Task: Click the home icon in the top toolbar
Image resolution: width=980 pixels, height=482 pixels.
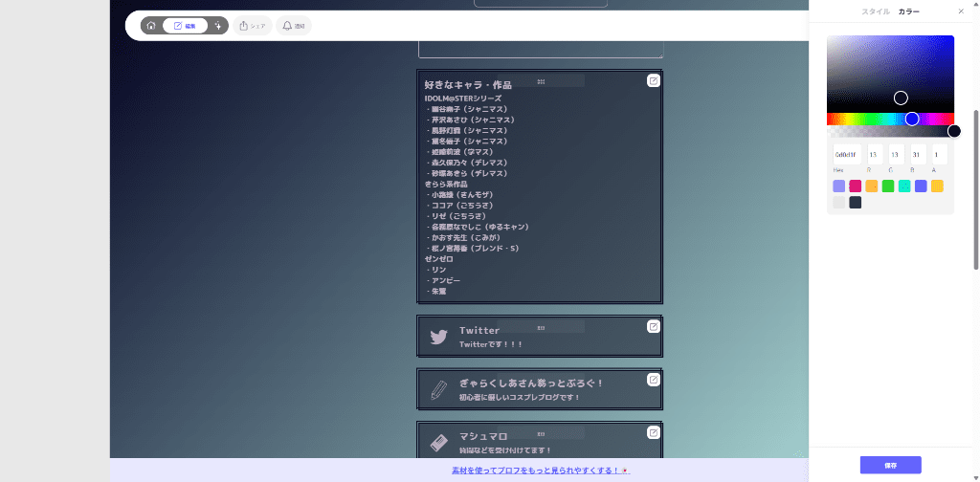Action: (151, 26)
